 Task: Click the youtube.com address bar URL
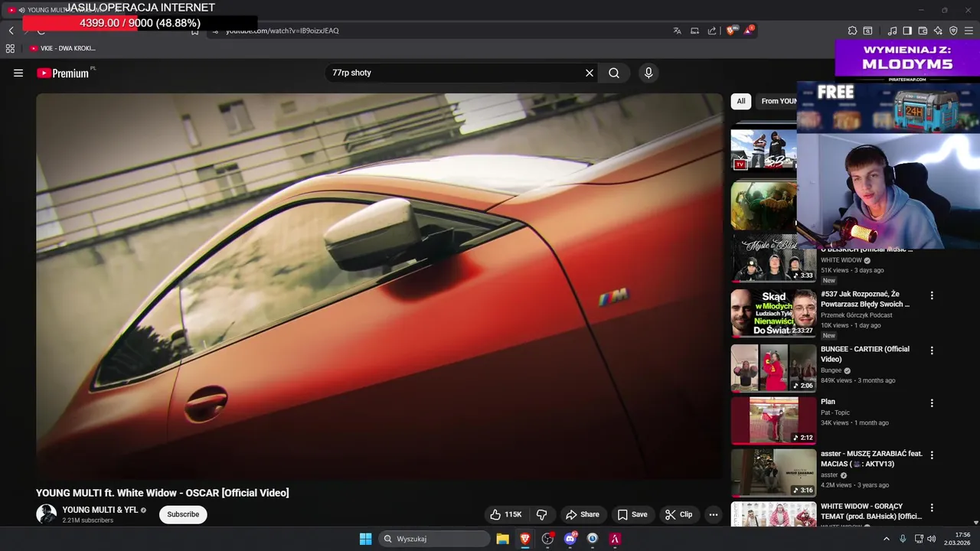283,31
